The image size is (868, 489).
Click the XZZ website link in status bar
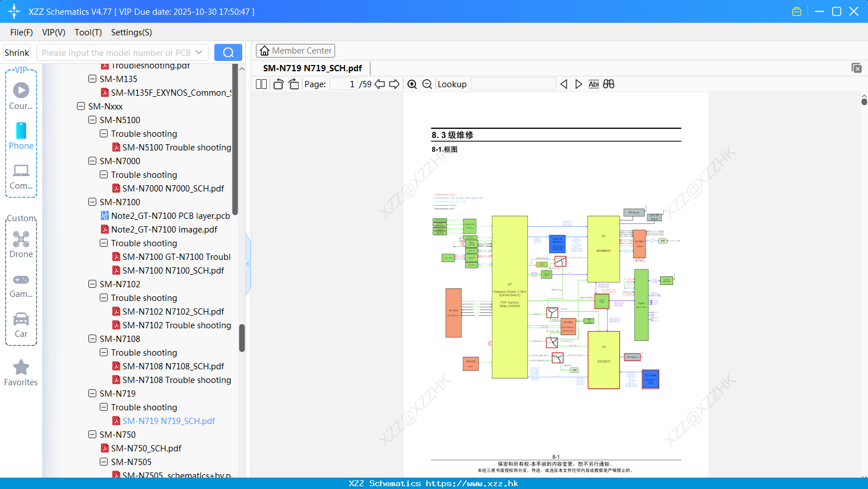472,483
